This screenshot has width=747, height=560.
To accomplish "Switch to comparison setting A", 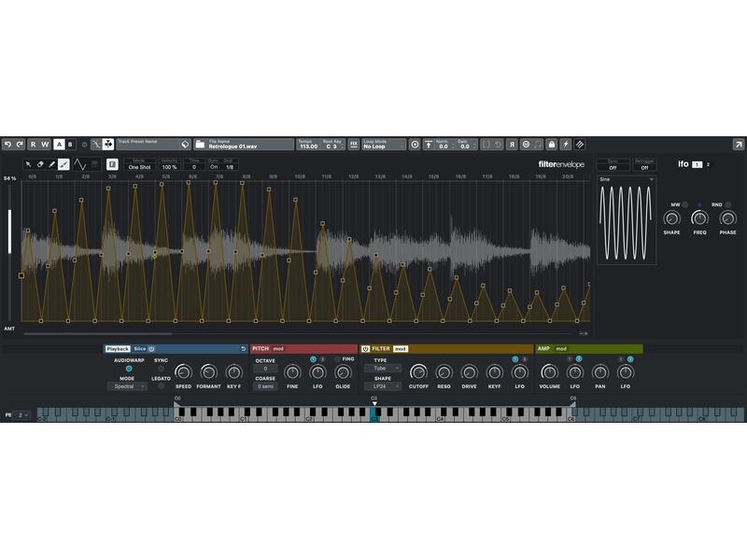I will tap(59, 145).
